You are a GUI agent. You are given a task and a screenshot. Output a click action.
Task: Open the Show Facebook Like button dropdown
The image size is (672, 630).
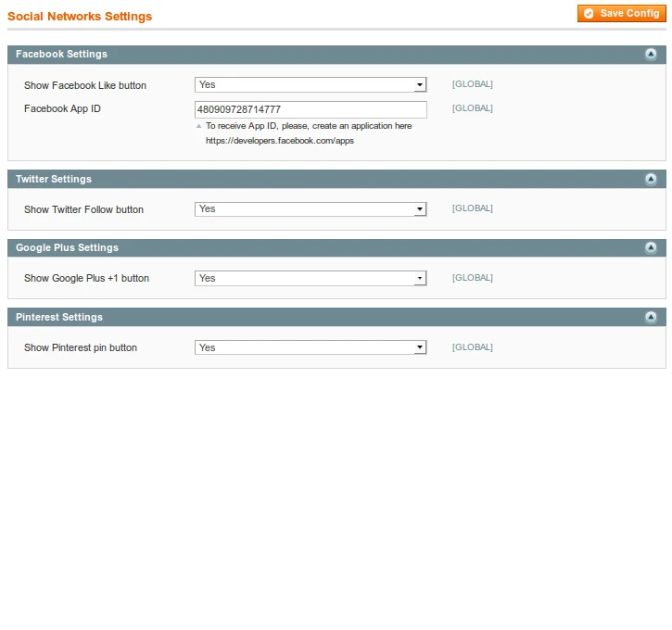point(311,85)
